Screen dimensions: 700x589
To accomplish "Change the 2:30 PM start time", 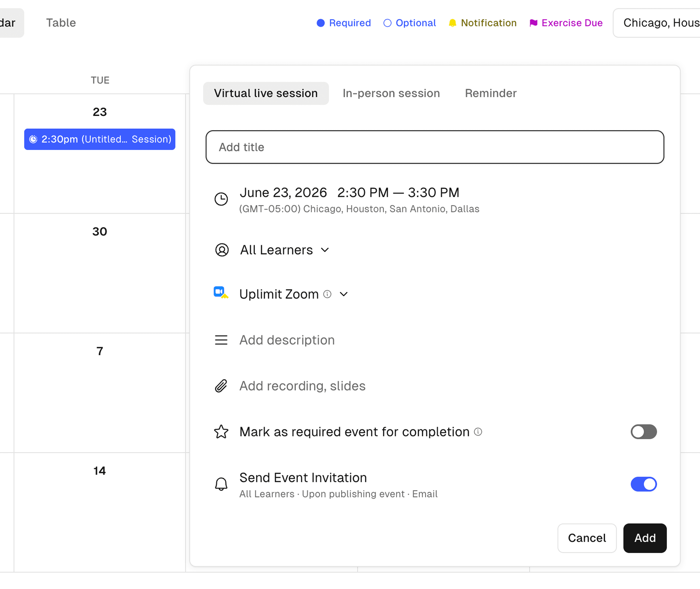I will click(x=363, y=192).
